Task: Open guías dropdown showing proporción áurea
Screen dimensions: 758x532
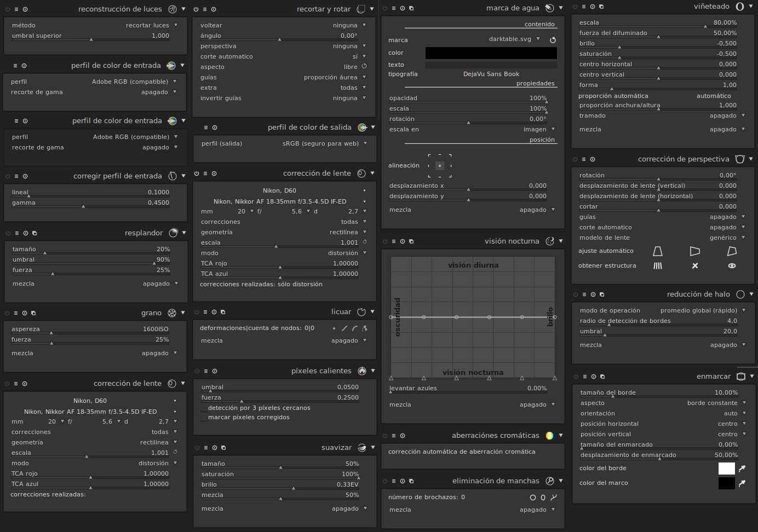Action: (284, 78)
